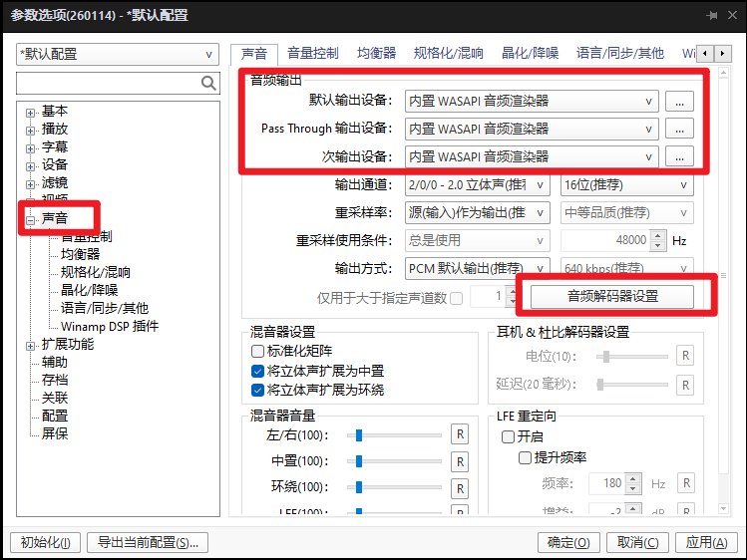The width and height of the screenshot is (747, 560).
Task: Collapse 声音 tree node
Action: [31, 220]
